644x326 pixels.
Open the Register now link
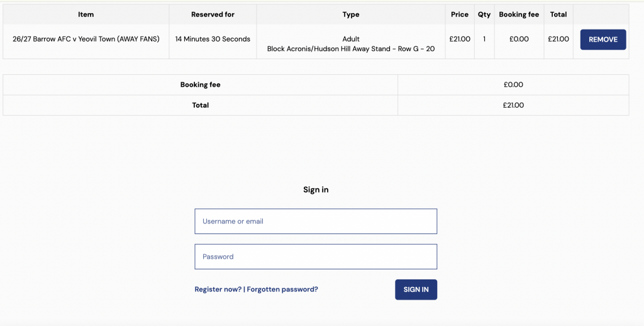click(x=218, y=289)
